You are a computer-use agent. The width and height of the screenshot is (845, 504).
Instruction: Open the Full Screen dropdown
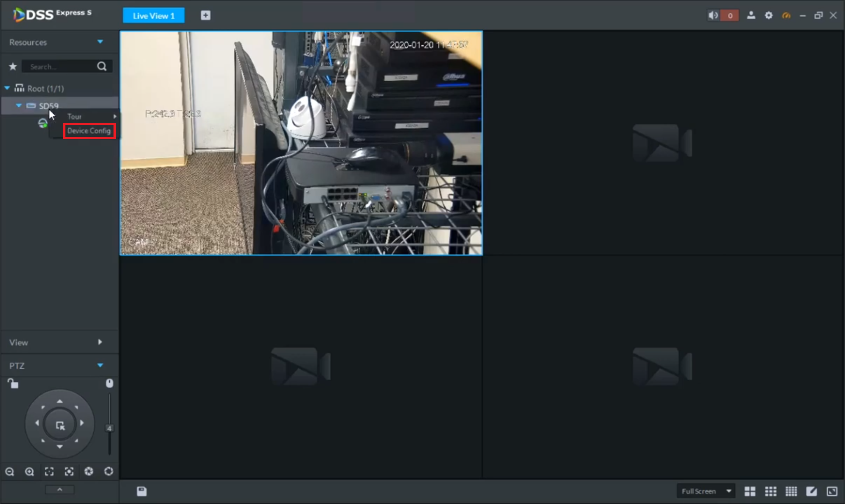click(x=706, y=491)
